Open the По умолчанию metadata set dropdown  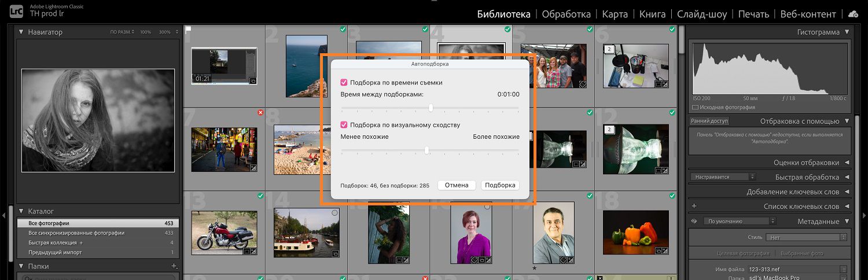740,221
